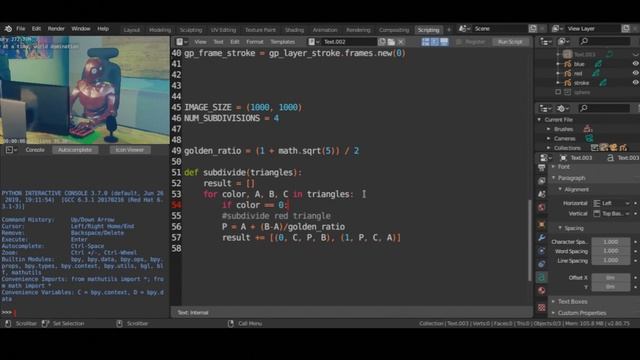The height and width of the screenshot is (360, 640).
Task: Switch to the UV Editing workspace tab
Action: (x=223, y=30)
